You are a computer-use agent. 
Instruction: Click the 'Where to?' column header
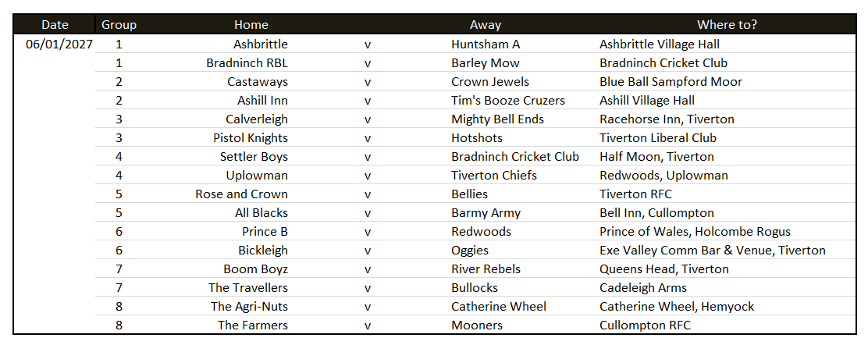(x=727, y=24)
